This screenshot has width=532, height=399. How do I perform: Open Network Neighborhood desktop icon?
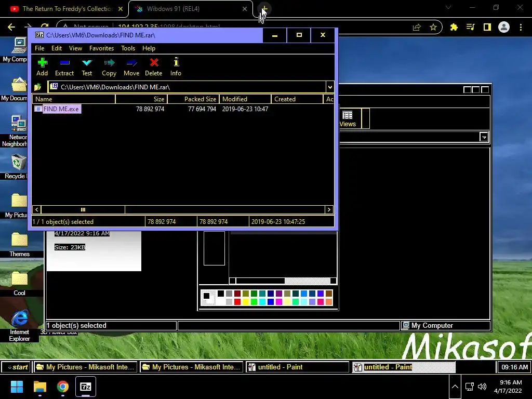[19, 124]
